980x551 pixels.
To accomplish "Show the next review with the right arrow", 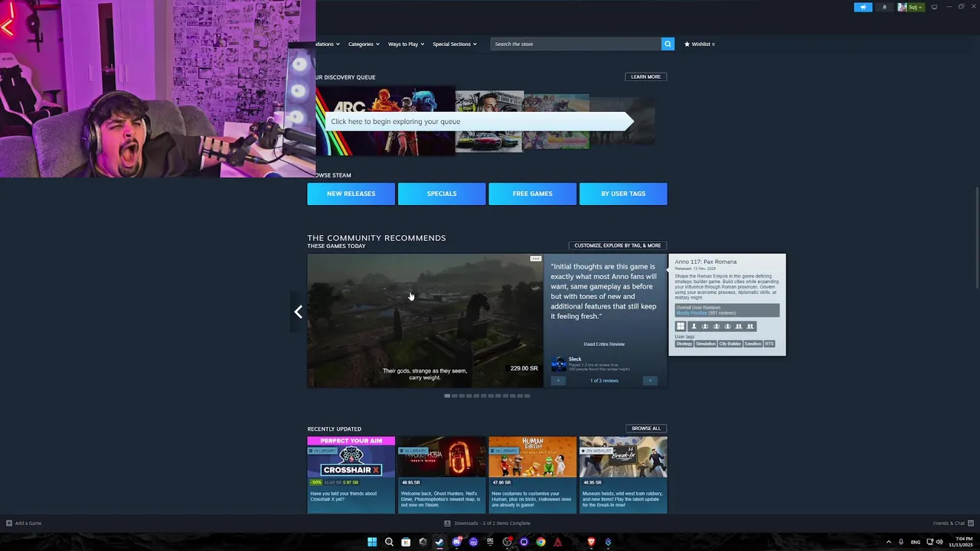I will click(x=650, y=380).
